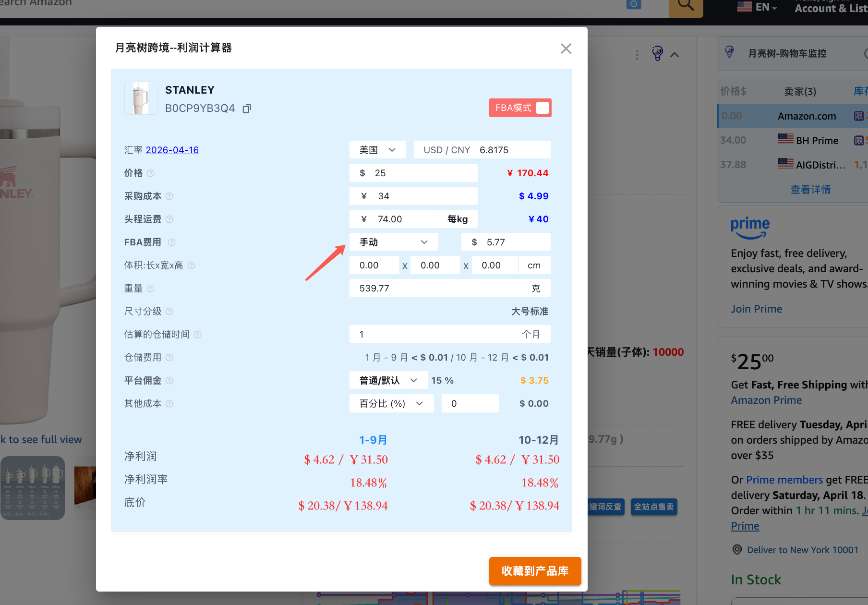This screenshot has height=605, width=868.
Task: Expand the 手动 FBA fee dropdown
Action: coord(393,242)
